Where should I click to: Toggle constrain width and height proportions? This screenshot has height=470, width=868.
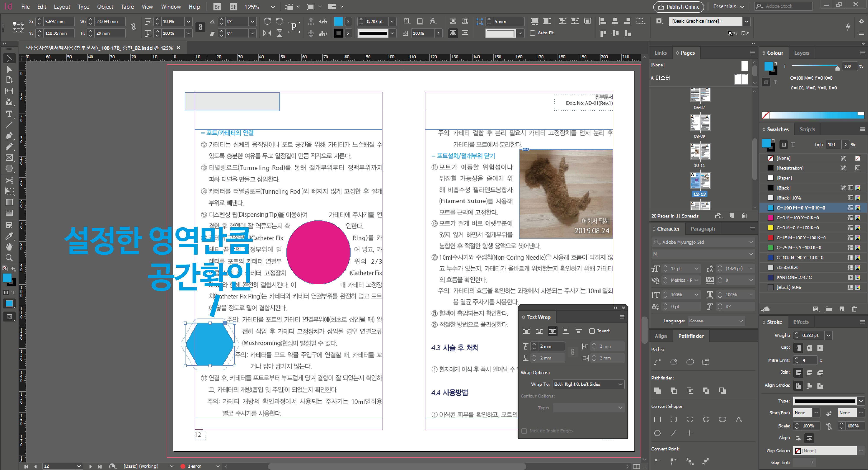133,27
